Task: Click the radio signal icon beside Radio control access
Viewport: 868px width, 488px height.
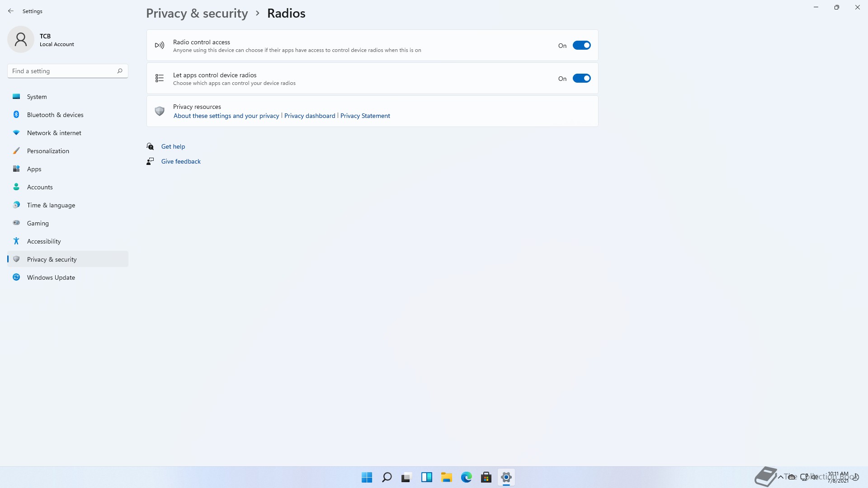Action: point(160,45)
